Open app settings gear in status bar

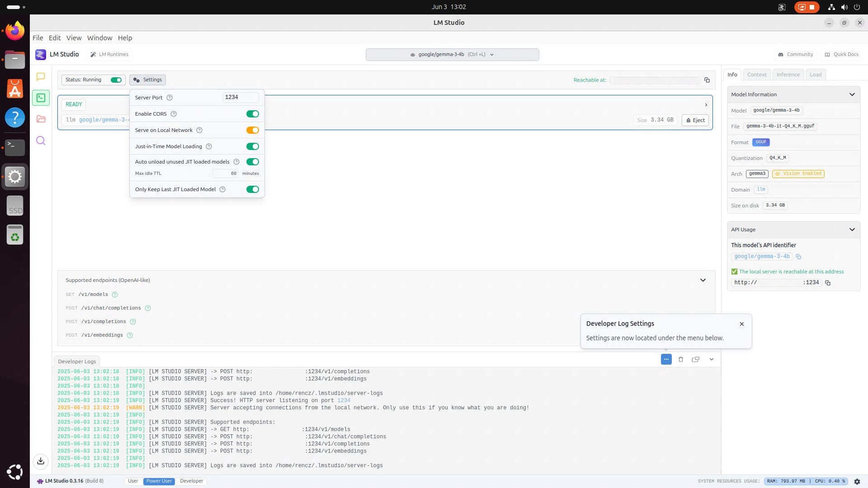[857, 482]
